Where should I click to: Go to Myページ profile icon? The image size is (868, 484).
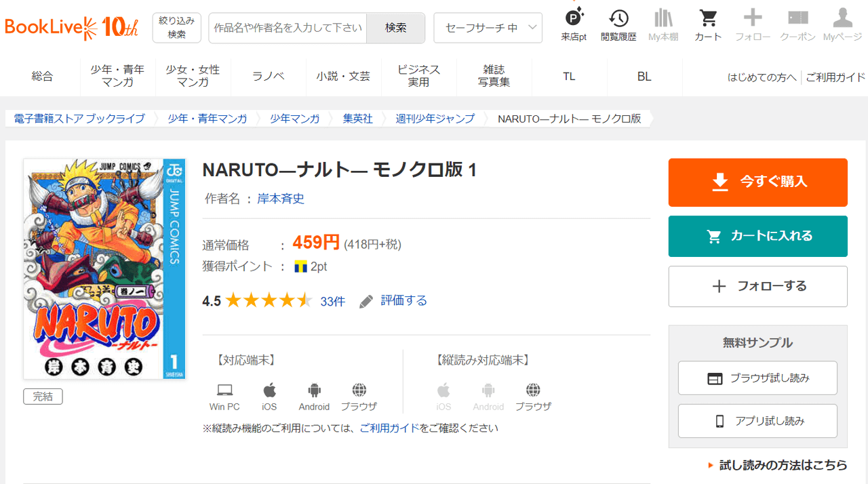pyautogui.click(x=842, y=25)
